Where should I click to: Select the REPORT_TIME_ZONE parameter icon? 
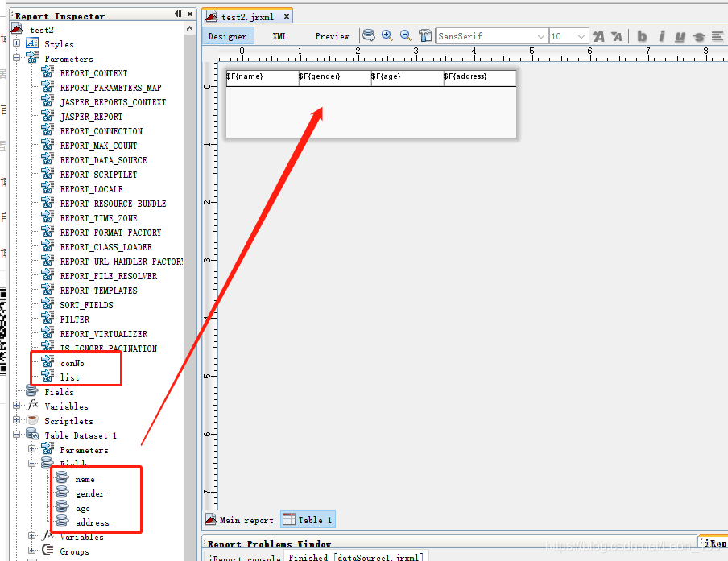48,217
